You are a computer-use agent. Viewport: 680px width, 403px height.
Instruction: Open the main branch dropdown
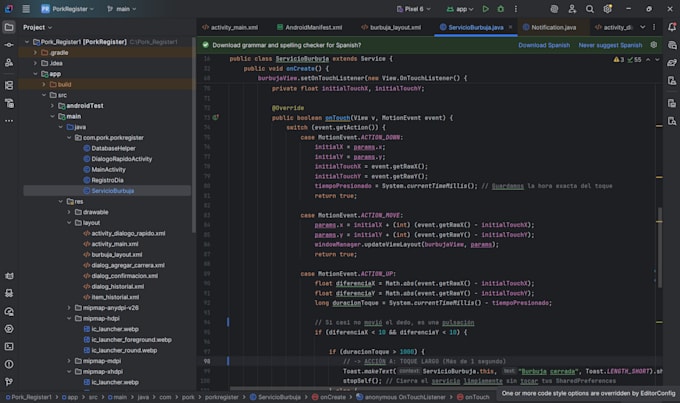pyautogui.click(x=121, y=9)
